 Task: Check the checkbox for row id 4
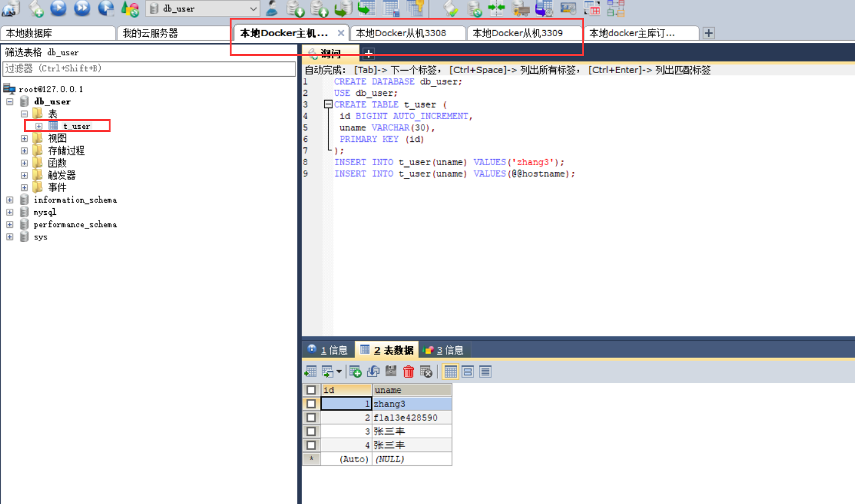(x=311, y=445)
